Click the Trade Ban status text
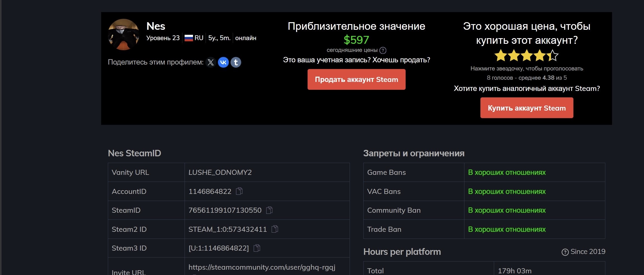 click(507, 229)
